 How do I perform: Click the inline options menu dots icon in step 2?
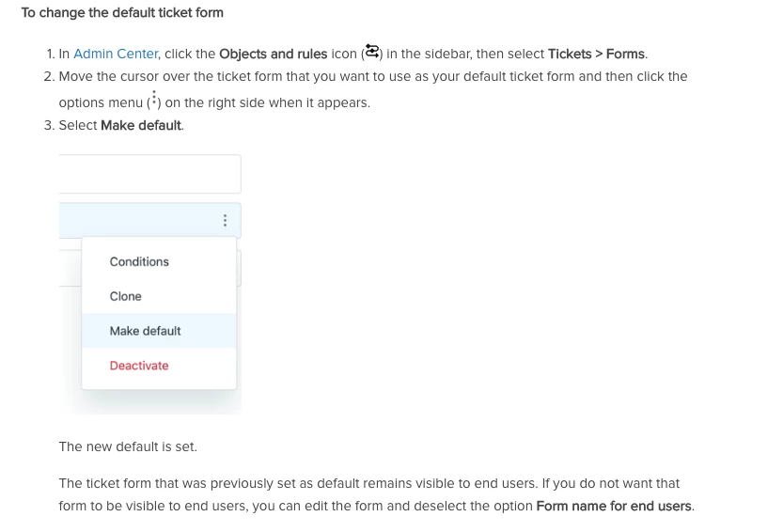click(x=153, y=100)
